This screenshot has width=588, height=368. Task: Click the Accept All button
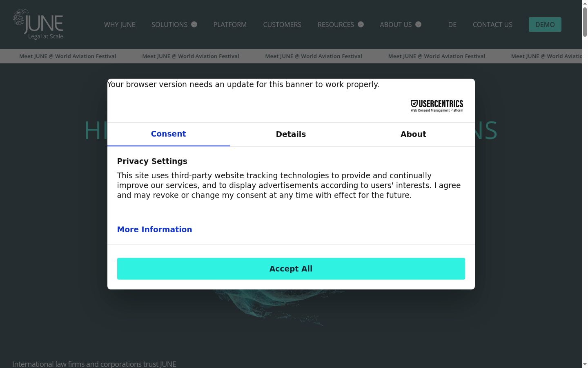coord(291,269)
